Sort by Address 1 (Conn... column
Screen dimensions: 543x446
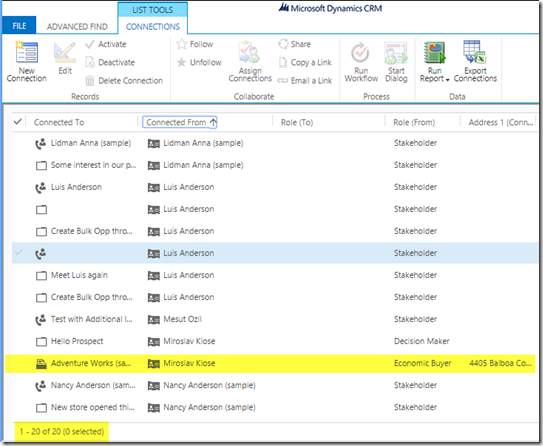501,122
